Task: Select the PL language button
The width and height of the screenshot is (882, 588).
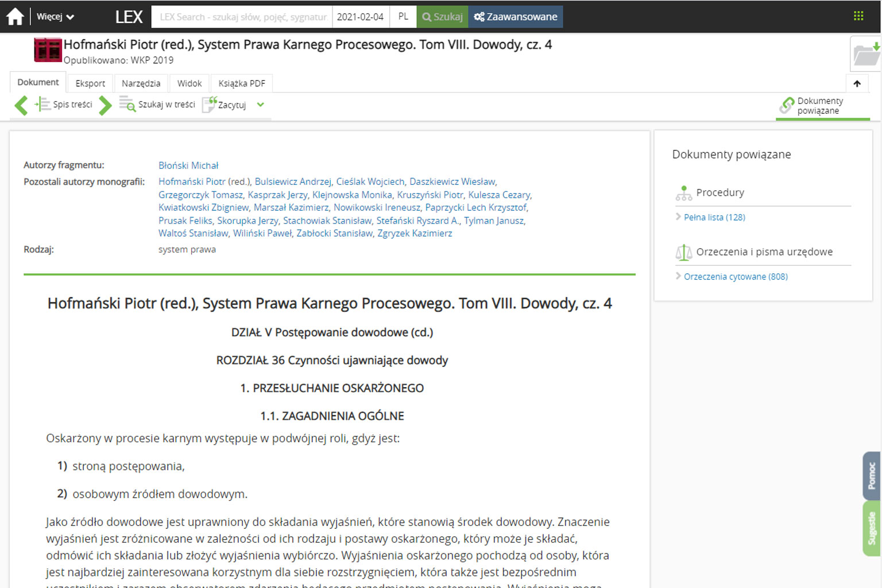Action: 403,17
